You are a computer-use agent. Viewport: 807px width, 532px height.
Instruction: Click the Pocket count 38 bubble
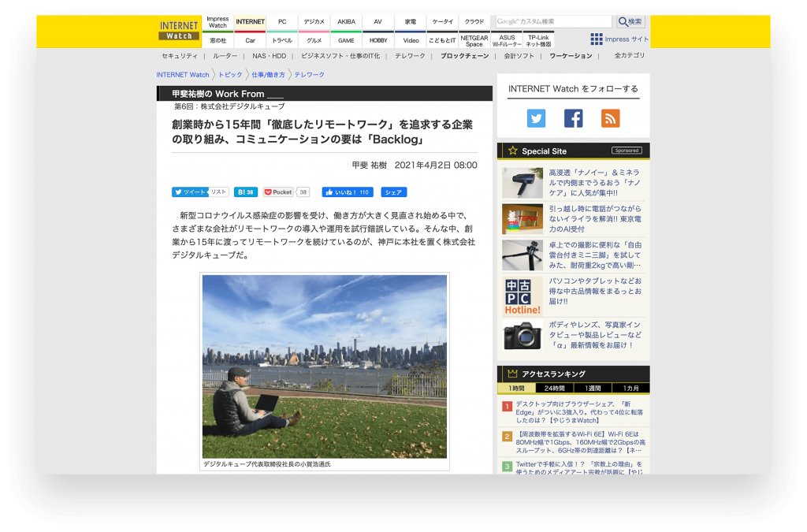pos(303,192)
